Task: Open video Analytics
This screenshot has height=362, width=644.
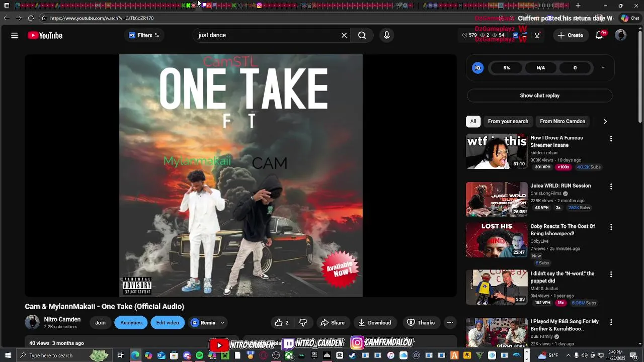Action: 131,323
